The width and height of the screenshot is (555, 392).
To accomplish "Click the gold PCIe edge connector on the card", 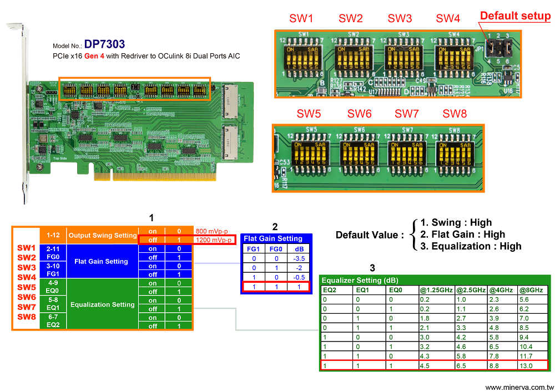I will [x=155, y=176].
